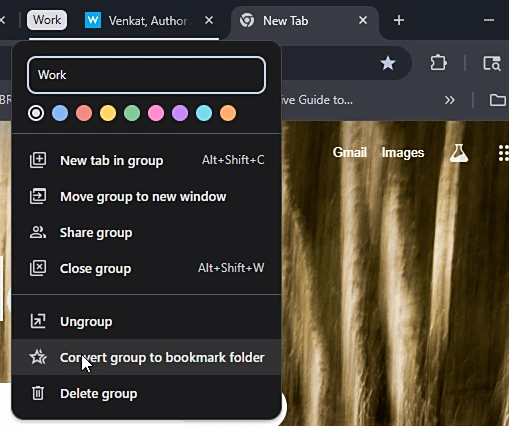The height and width of the screenshot is (426, 509).
Task: Expand the hidden bookmarks chevron
Action: pos(450,100)
